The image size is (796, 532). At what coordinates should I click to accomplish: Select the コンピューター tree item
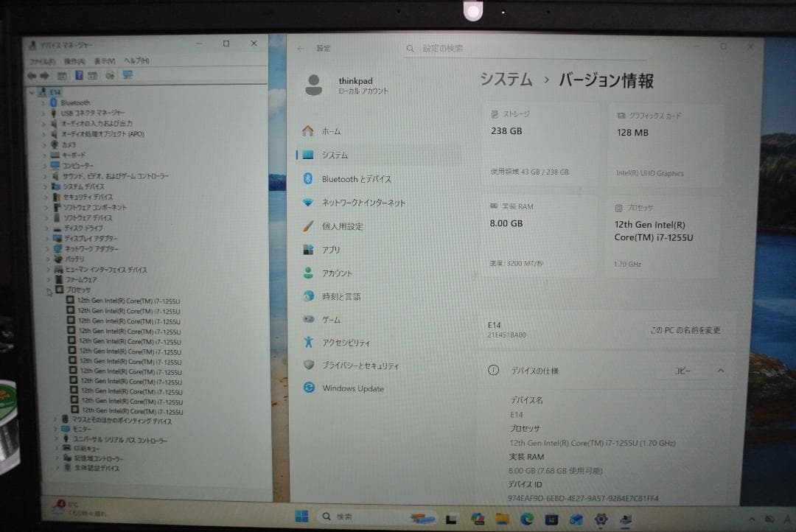pyautogui.click(x=77, y=166)
